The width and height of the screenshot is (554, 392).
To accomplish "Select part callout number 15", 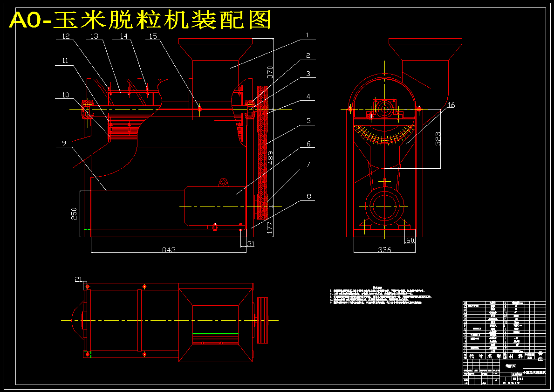I will pyautogui.click(x=153, y=36).
